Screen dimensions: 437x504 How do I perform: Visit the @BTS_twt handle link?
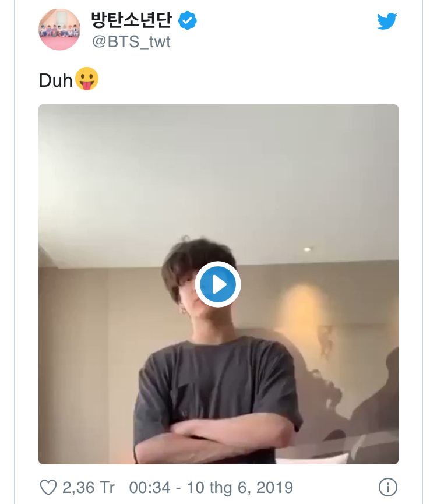(x=131, y=42)
